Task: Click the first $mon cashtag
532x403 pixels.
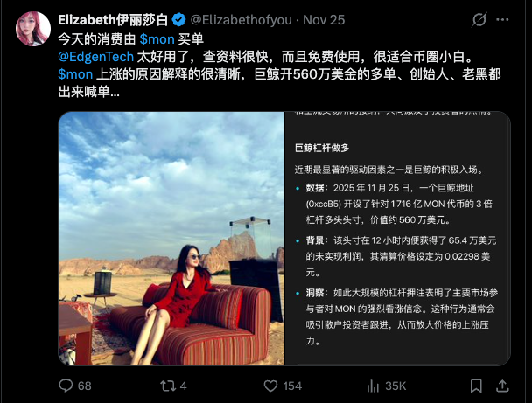Action: click(x=157, y=39)
